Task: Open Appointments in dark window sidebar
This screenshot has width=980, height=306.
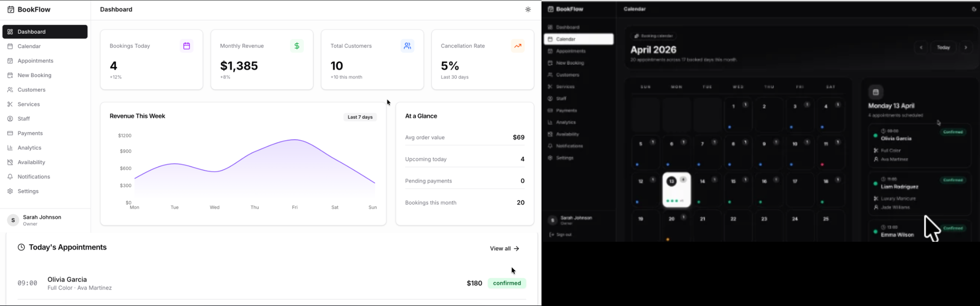Action: pyautogui.click(x=579, y=51)
